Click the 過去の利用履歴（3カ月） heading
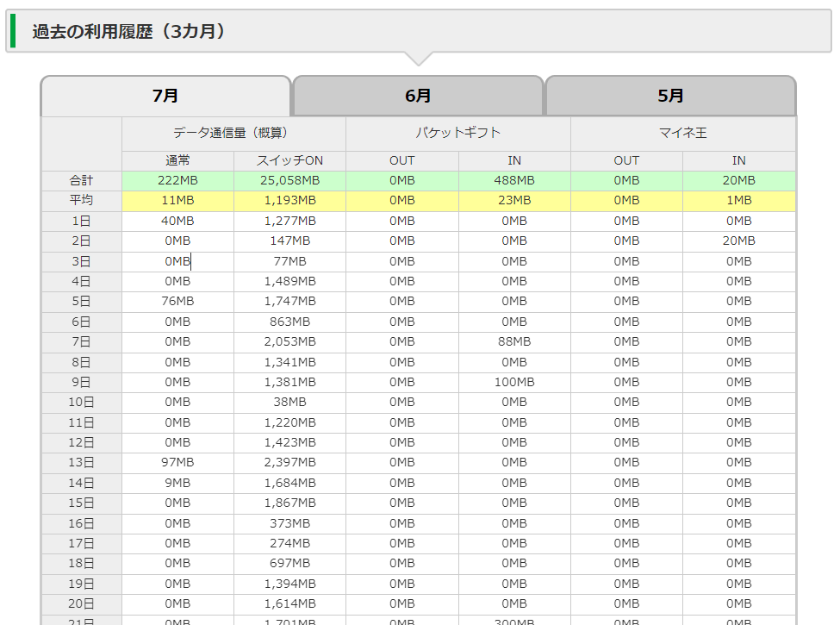Screen dimensions: 840x625 (128, 32)
